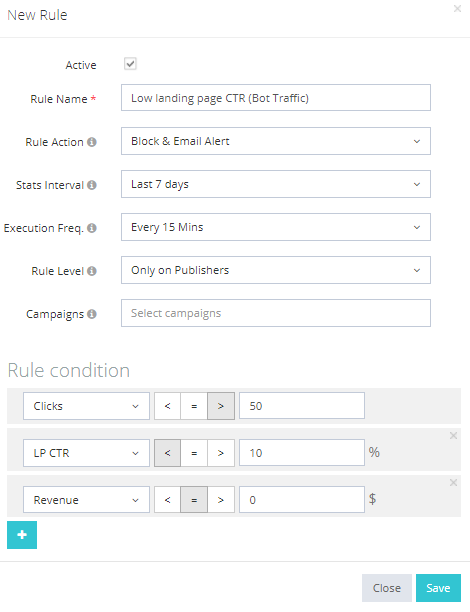Select less-than operator for LP CTR

[167, 453]
